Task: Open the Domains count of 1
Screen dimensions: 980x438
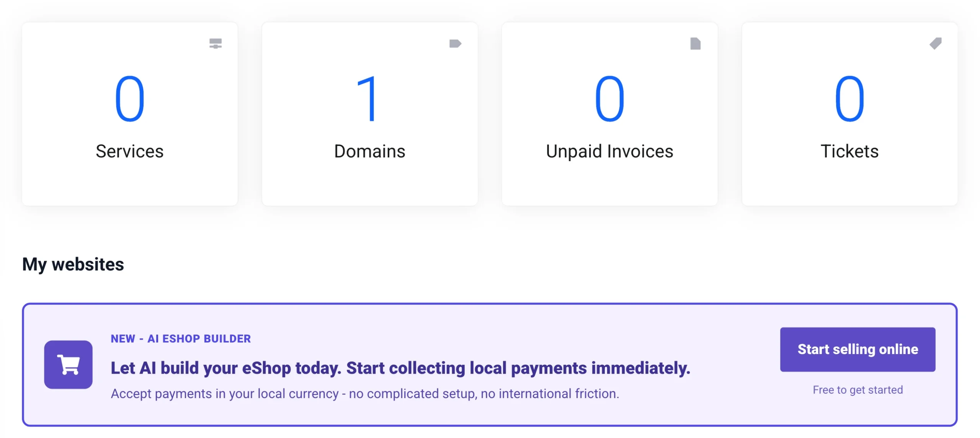Action: pos(367,98)
